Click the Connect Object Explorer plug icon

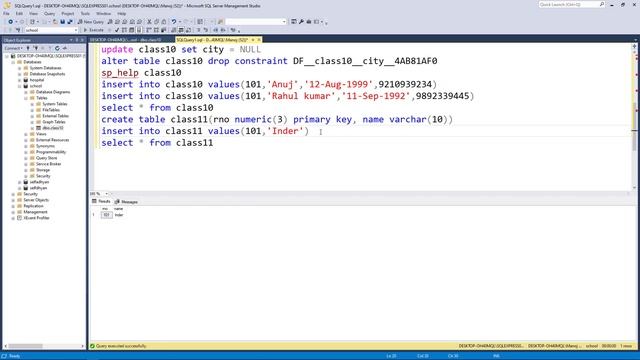[28, 48]
